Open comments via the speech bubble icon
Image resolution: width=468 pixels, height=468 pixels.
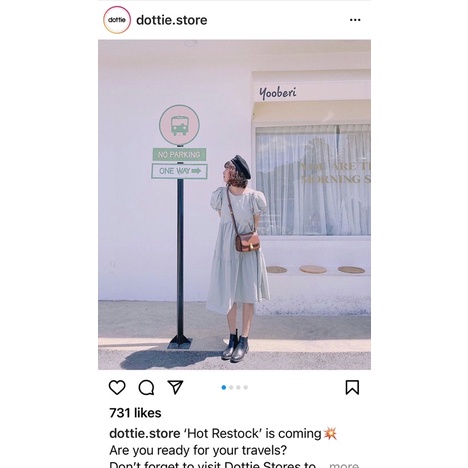point(146,387)
